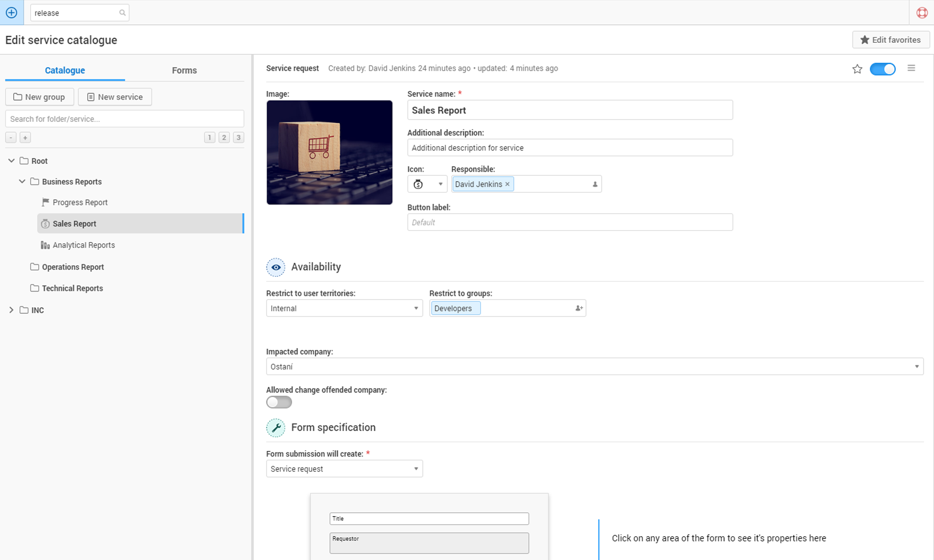This screenshot has height=560, width=934.
Task: Click the add responsible user icon
Action: pyautogui.click(x=594, y=184)
